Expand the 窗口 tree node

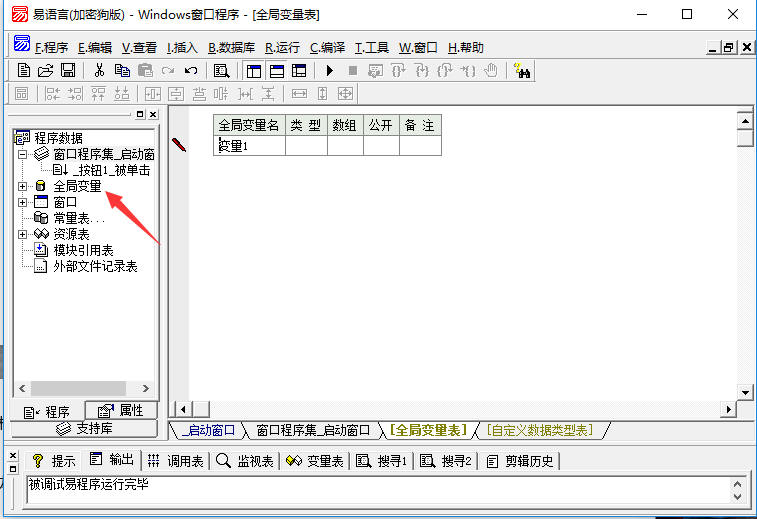[22, 202]
